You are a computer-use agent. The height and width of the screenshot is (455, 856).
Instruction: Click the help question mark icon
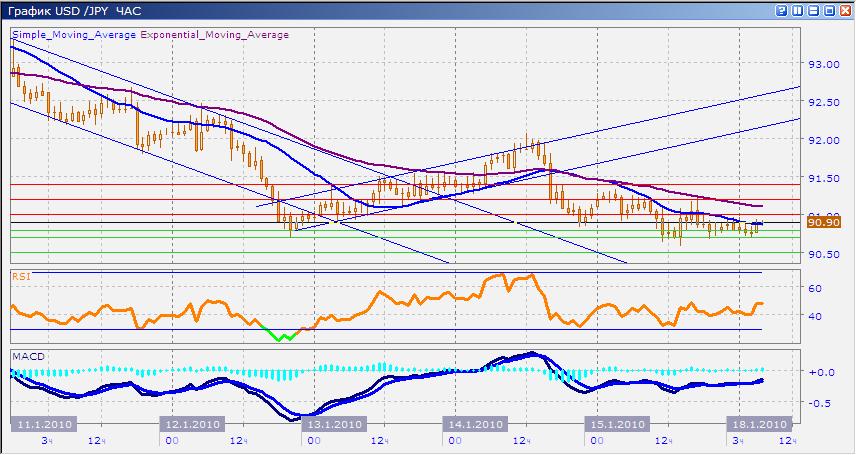coord(782,10)
